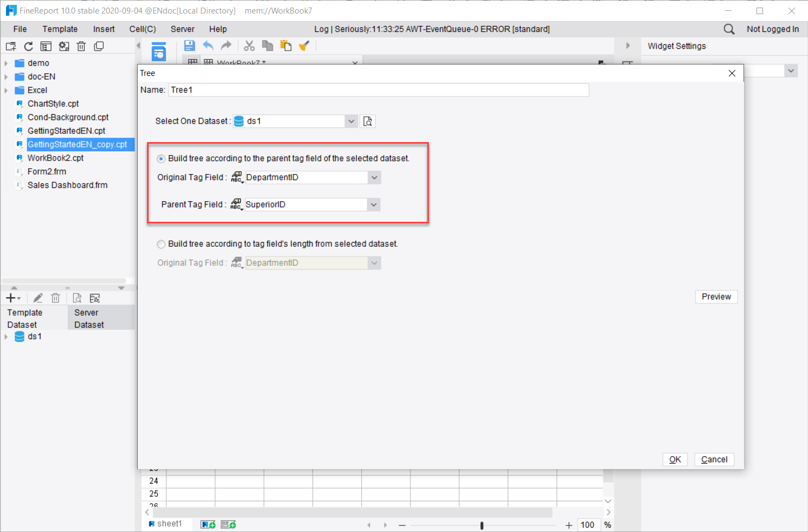The image size is (808, 532).
Task: Open the Server menu
Action: 182,29
